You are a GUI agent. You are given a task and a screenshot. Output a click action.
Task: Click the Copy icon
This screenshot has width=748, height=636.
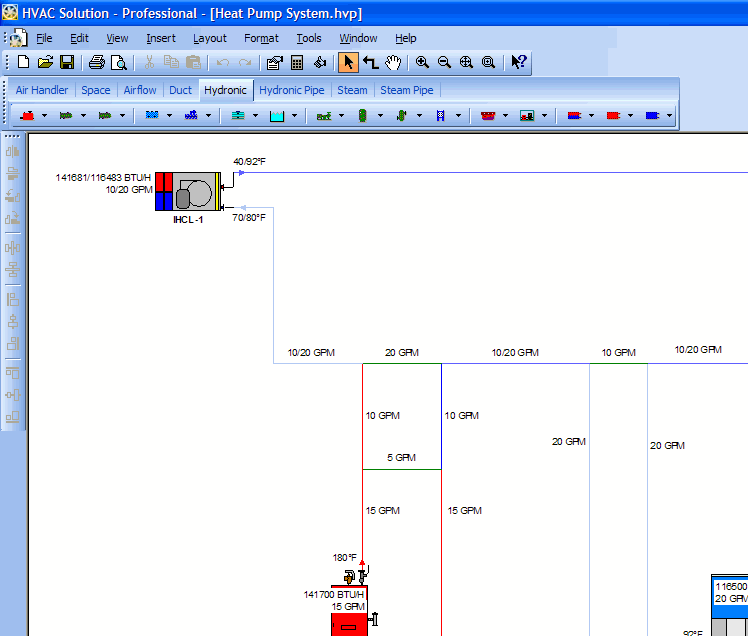(x=171, y=62)
